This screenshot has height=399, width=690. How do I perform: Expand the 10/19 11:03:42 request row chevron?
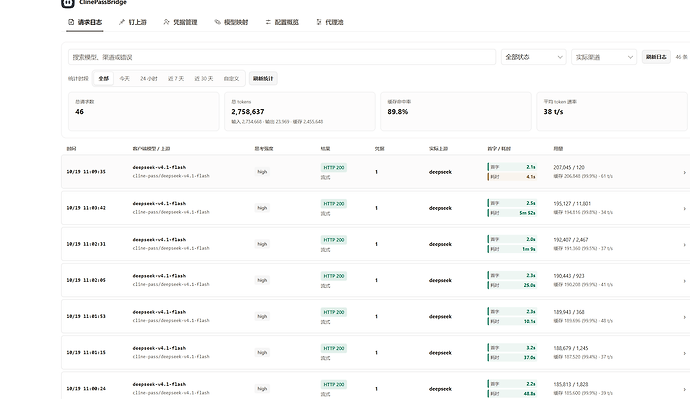click(684, 209)
